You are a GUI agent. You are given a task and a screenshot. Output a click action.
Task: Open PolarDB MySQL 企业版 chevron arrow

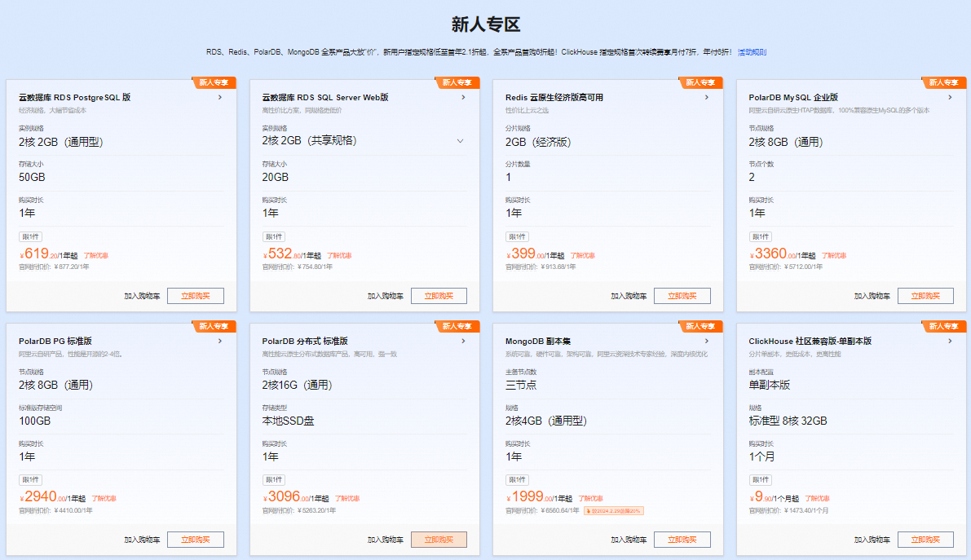click(x=950, y=97)
